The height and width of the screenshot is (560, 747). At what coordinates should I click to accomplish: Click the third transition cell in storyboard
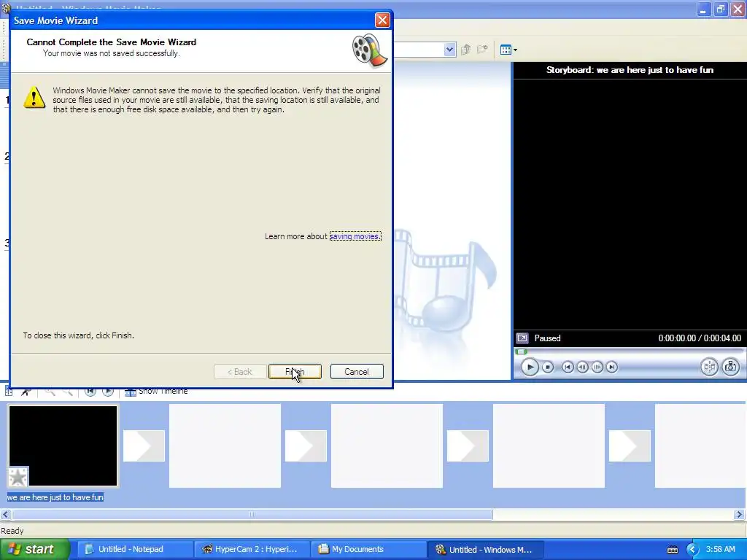point(468,446)
